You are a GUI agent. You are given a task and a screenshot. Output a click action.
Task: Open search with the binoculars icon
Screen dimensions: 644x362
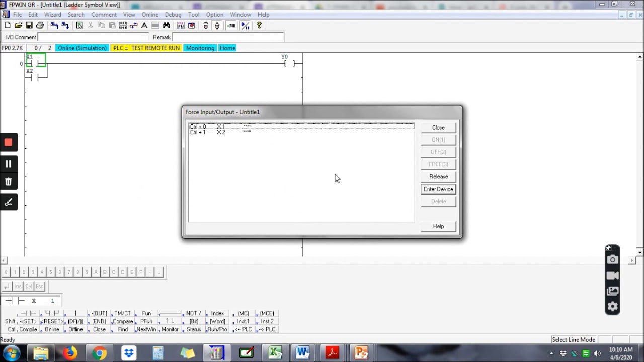point(166,25)
